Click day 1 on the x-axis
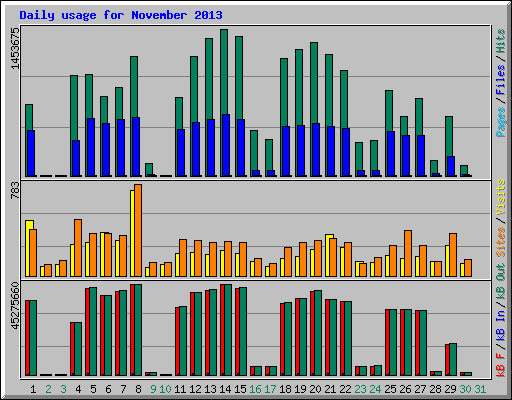The width and height of the screenshot is (512, 400). 33,389
